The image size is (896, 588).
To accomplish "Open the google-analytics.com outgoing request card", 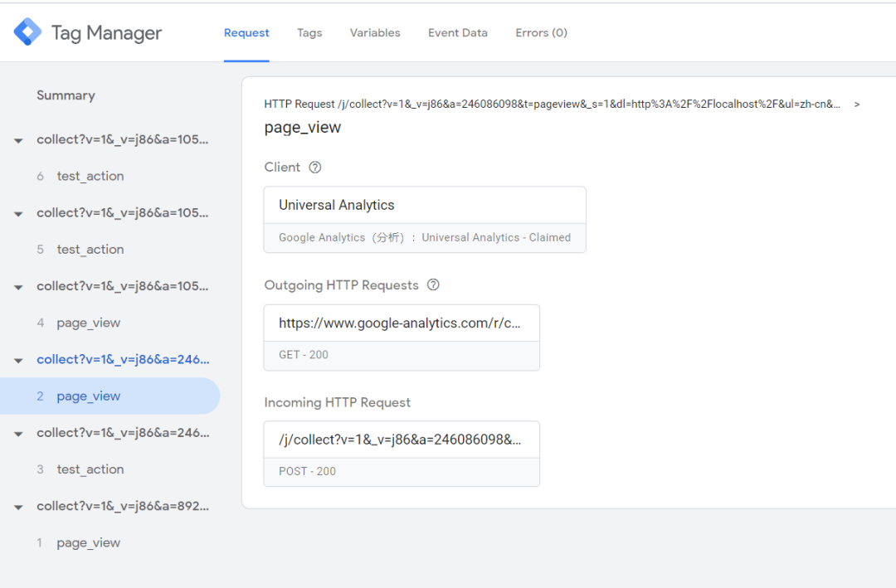I will point(402,338).
